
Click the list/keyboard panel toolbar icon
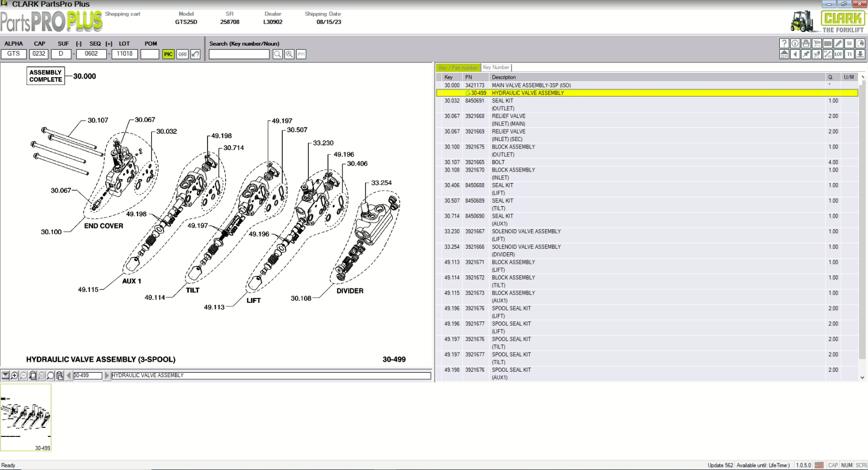[x=828, y=44]
